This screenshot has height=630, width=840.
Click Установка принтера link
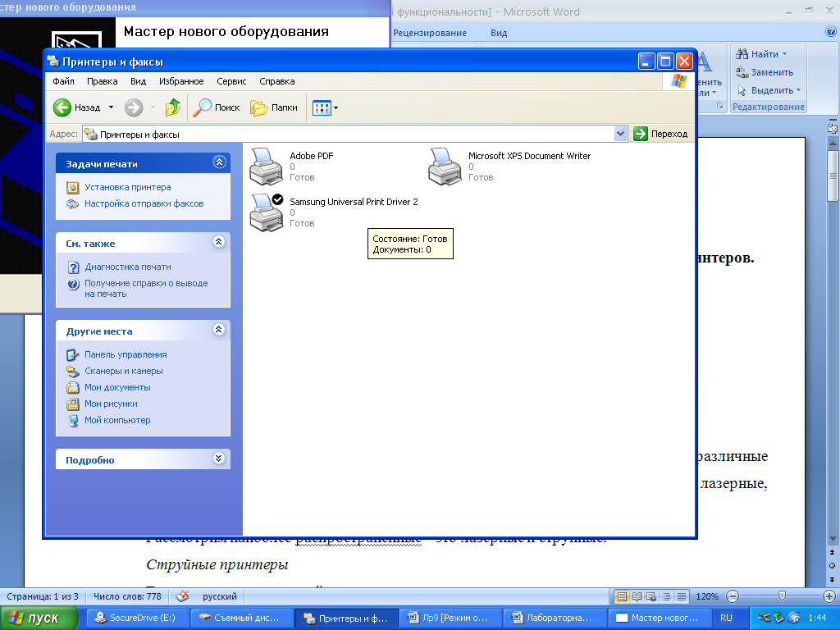point(127,188)
